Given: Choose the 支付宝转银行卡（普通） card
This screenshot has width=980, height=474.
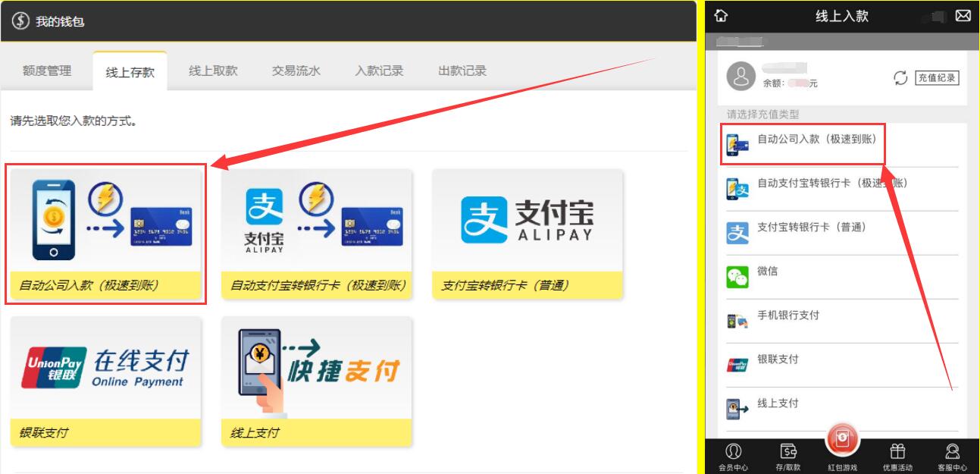Looking at the screenshot, I should 528,234.
